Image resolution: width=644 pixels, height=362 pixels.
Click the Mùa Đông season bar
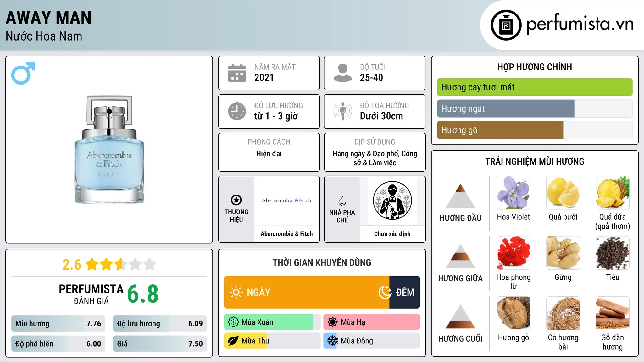372,341
